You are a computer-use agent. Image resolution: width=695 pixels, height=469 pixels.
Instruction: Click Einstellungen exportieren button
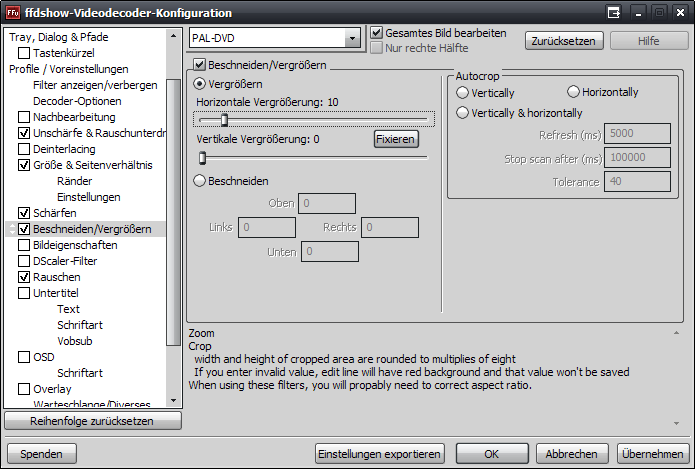coord(379,454)
